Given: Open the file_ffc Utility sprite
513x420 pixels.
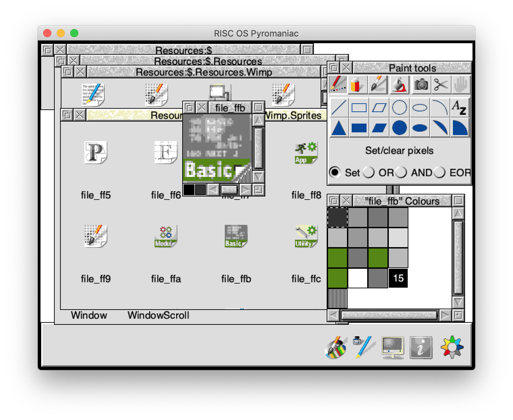Looking at the screenshot, I should pyautogui.click(x=306, y=236).
